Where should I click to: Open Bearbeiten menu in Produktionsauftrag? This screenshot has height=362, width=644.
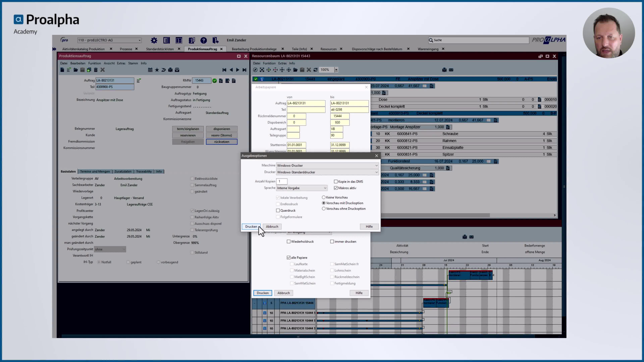coord(78,64)
